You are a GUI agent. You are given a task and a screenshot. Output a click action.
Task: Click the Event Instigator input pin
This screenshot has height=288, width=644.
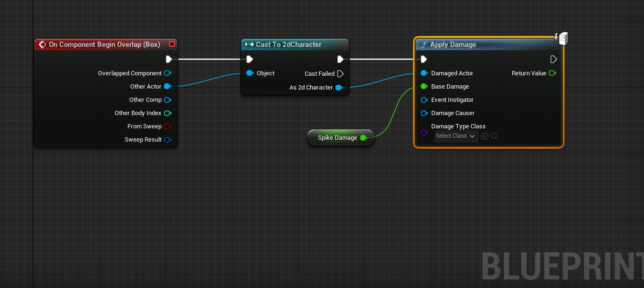click(x=424, y=100)
